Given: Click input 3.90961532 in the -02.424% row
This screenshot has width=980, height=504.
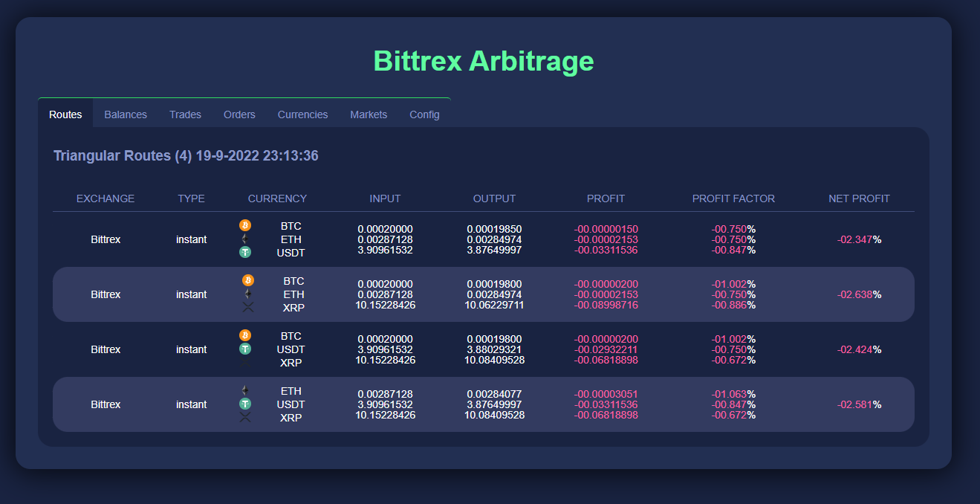Looking at the screenshot, I should [385, 349].
